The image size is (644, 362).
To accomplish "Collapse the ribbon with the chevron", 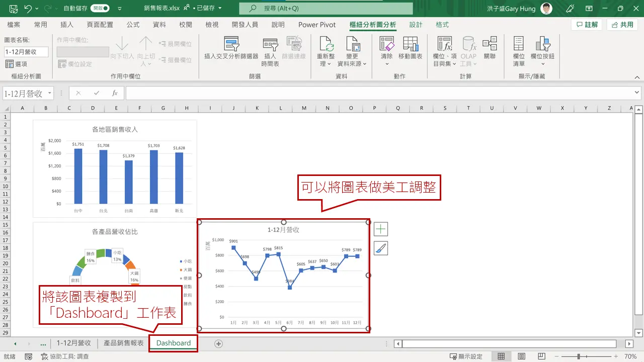I will click(637, 76).
